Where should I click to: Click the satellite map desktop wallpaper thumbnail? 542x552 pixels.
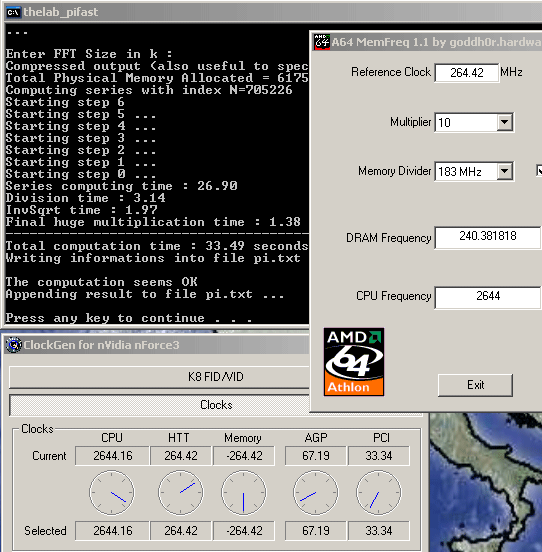point(486,483)
